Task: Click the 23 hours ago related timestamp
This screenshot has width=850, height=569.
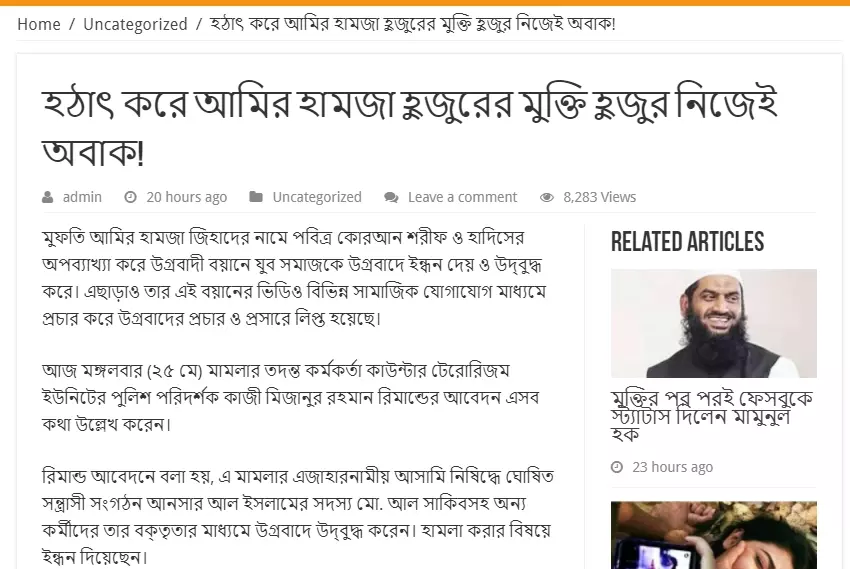Action: [x=672, y=467]
